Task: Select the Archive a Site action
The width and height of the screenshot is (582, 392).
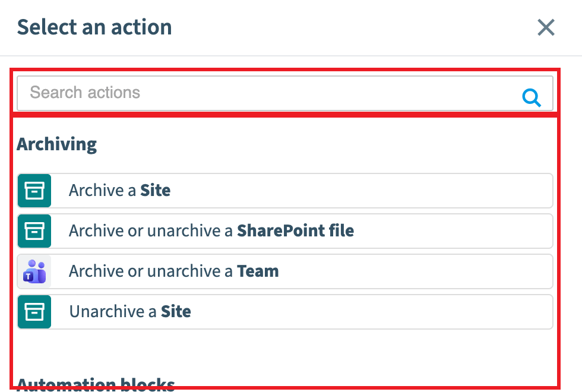Action: 285,191
